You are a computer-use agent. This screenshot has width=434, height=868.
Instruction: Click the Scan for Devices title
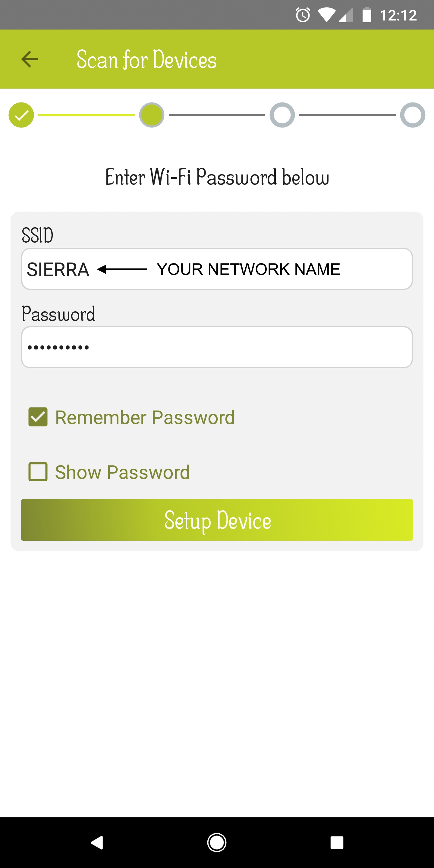point(146,59)
